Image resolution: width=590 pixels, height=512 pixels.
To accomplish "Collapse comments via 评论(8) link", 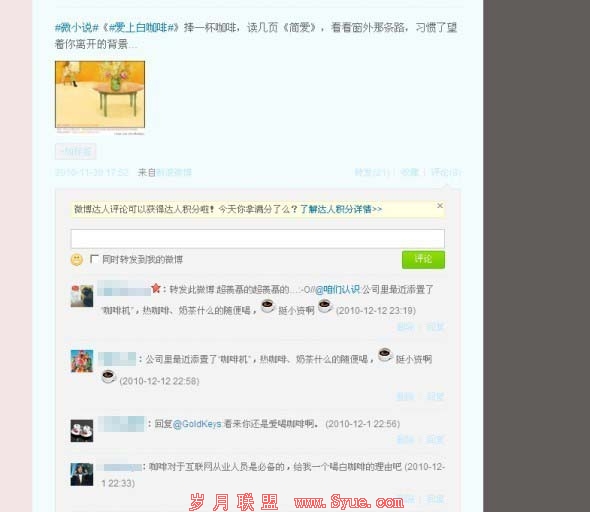I will 446,172.
